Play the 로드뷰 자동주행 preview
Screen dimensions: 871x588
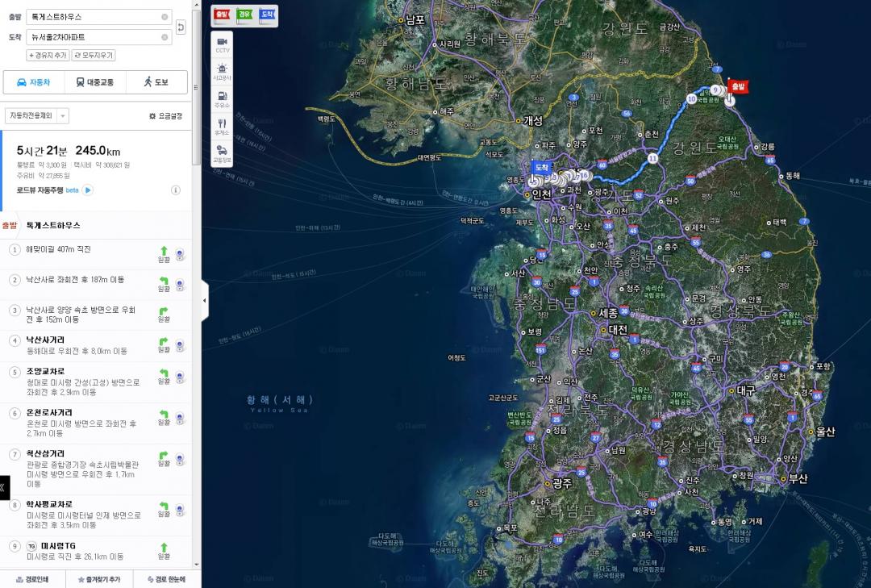click(88, 190)
